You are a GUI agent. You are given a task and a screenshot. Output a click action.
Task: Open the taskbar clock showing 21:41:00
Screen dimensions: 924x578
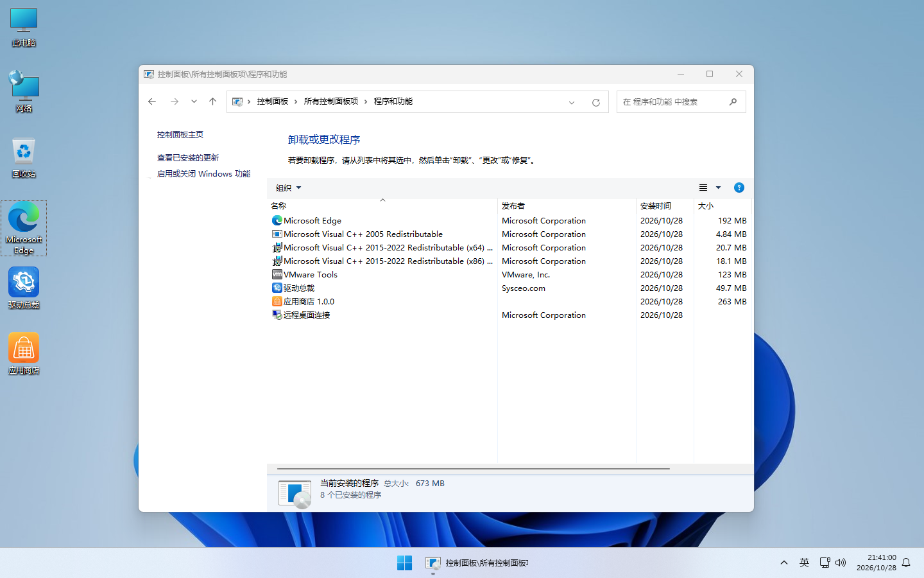(877, 563)
